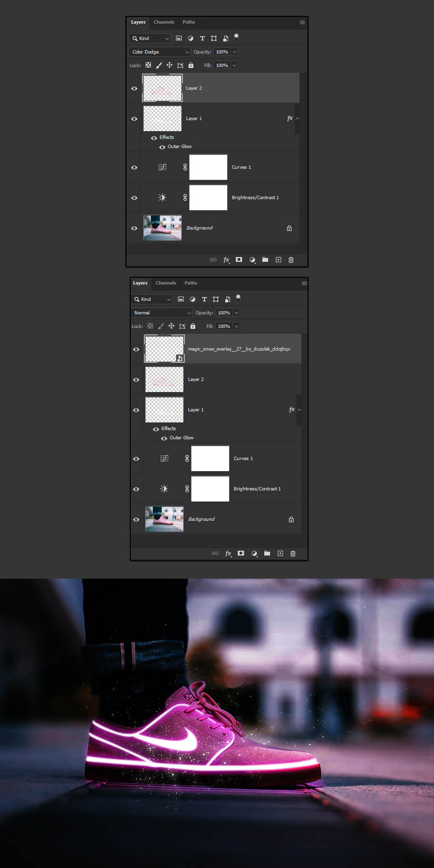Hide Curves 1 in upper panel
The height and width of the screenshot is (868, 434).
[x=134, y=168]
